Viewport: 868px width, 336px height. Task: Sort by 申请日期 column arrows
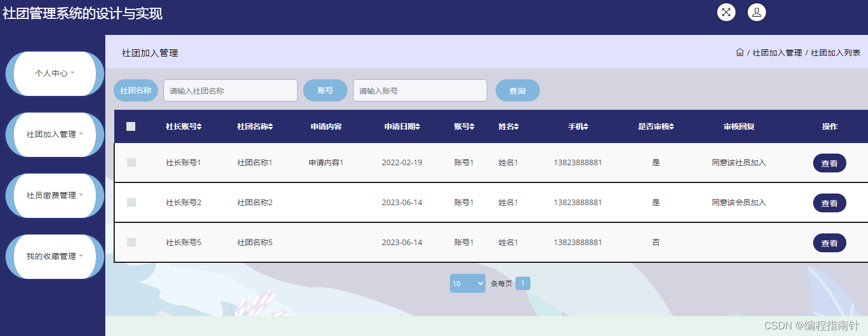[418, 127]
